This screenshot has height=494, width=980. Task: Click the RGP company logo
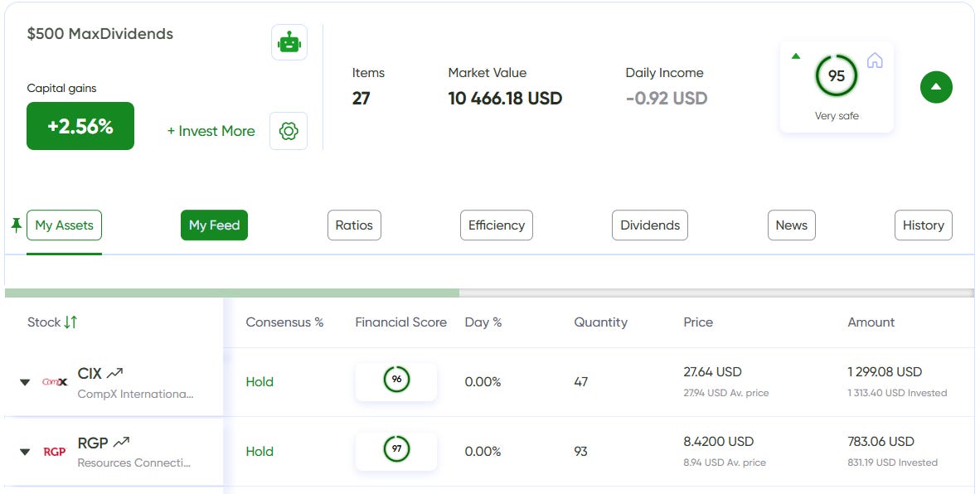(55, 452)
